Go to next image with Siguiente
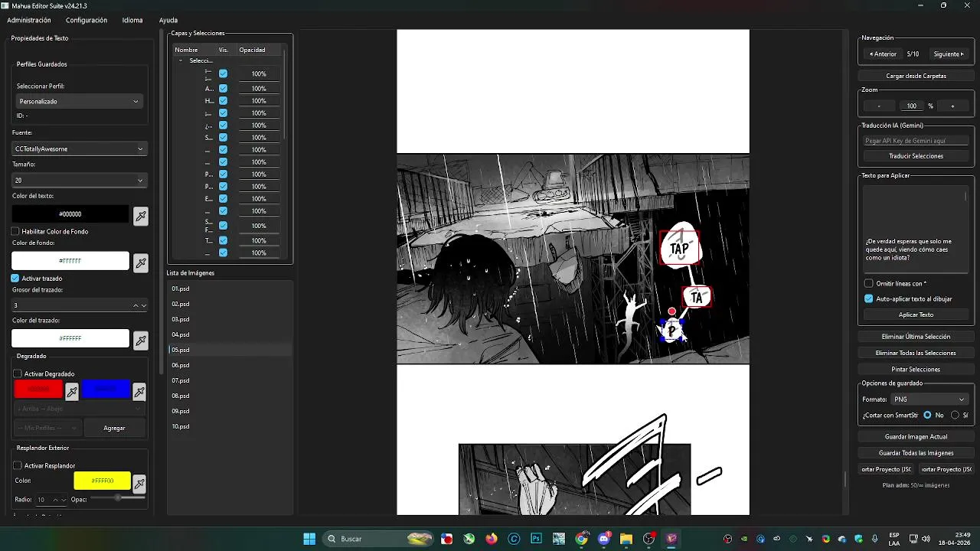The width and height of the screenshot is (980, 551). click(949, 54)
